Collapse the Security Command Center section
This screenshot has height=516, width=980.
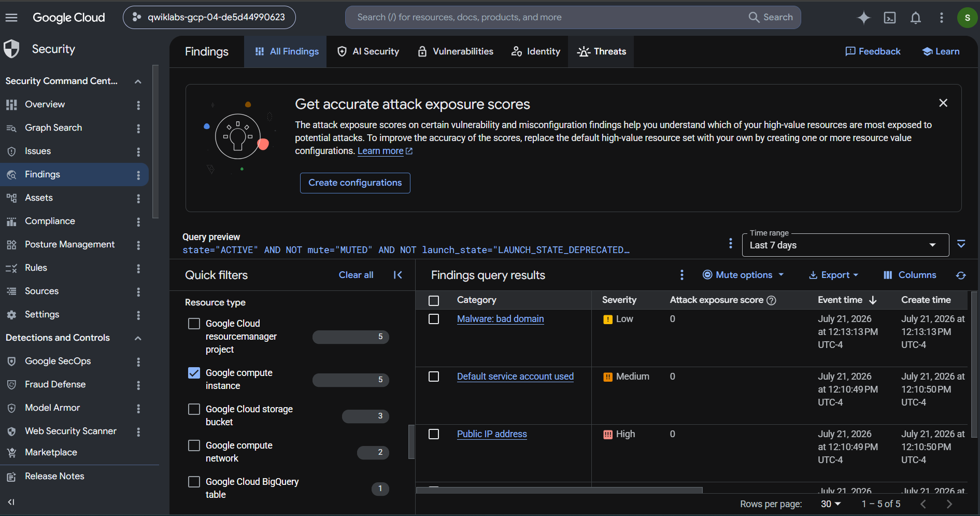click(138, 81)
